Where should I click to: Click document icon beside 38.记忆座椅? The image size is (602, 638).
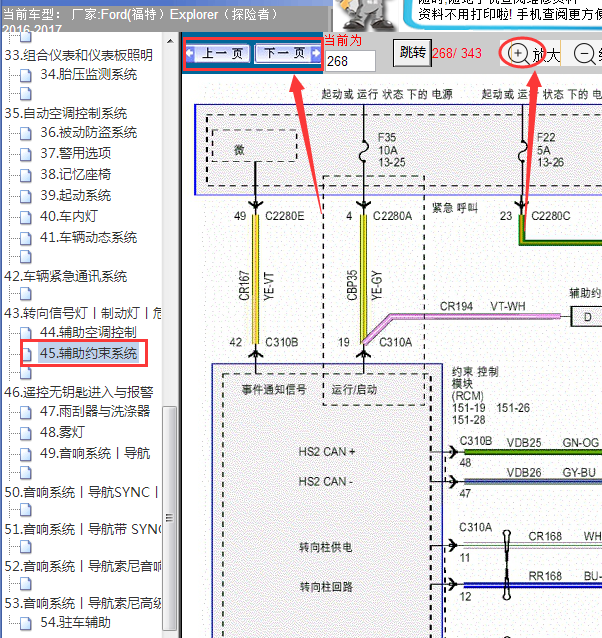click(26, 175)
